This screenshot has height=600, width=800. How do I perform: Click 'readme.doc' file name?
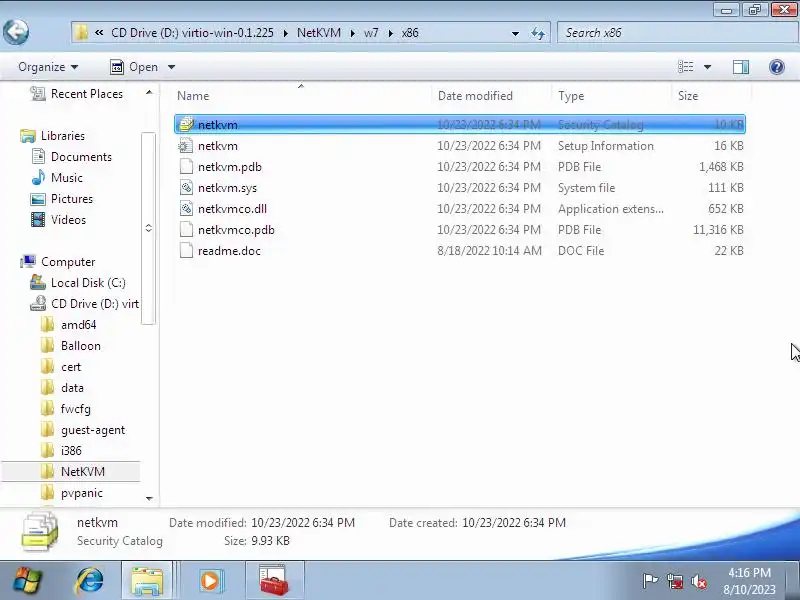point(229,251)
